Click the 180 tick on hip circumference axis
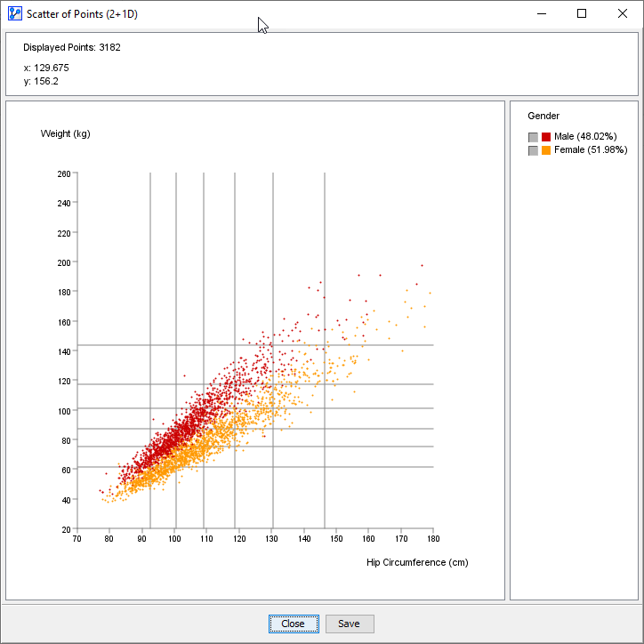The height and width of the screenshot is (644, 644). pos(433,539)
